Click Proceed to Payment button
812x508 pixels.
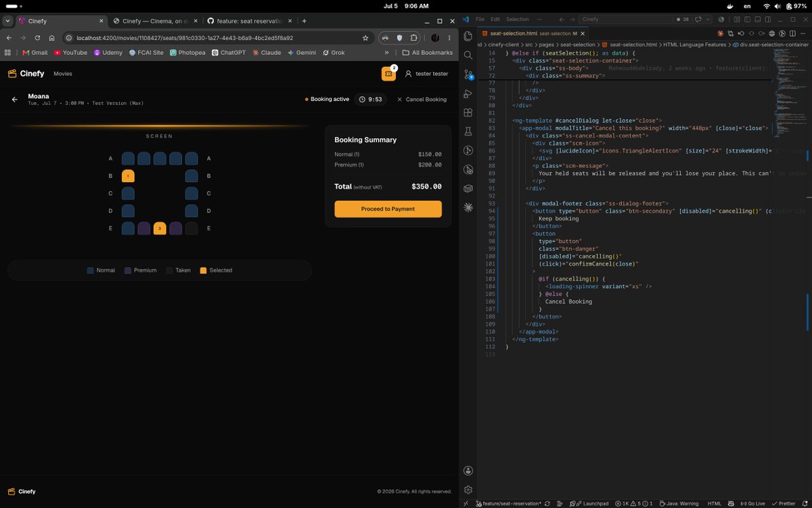pyautogui.click(x=388, y=209)
